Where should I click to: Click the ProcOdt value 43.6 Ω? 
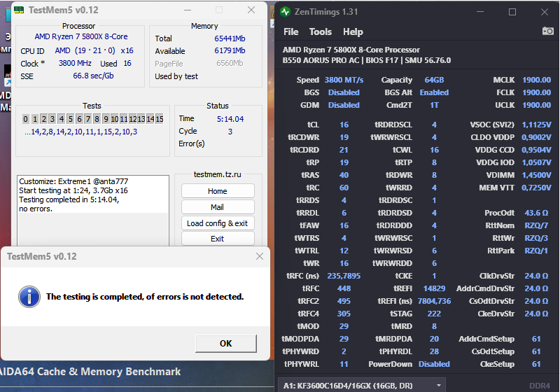(536, 213)
